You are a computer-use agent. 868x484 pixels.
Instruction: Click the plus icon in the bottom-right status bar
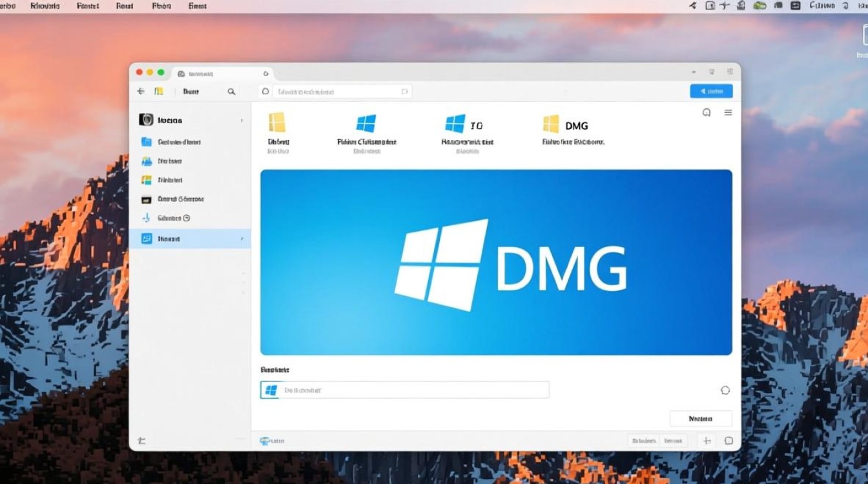click(x=706, y=440)
